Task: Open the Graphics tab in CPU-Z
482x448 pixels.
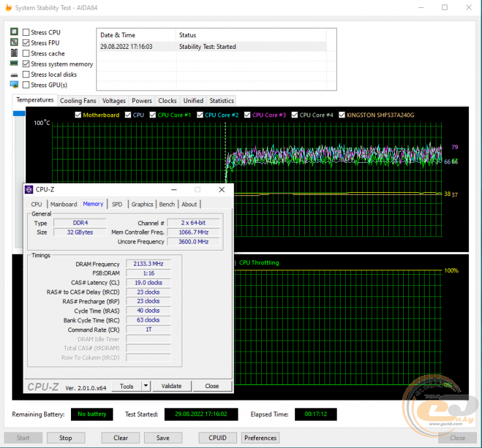Action: 142,204
